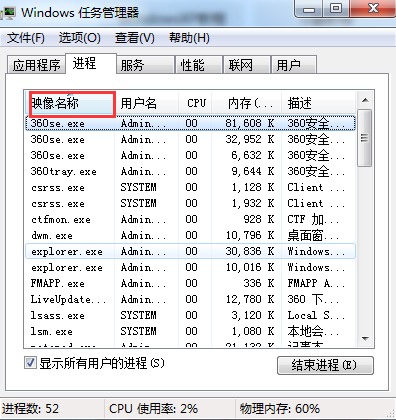This screenshot has width=396, height=420.
Task: Sort by the 描述 column header
Action: pos(318,103)
